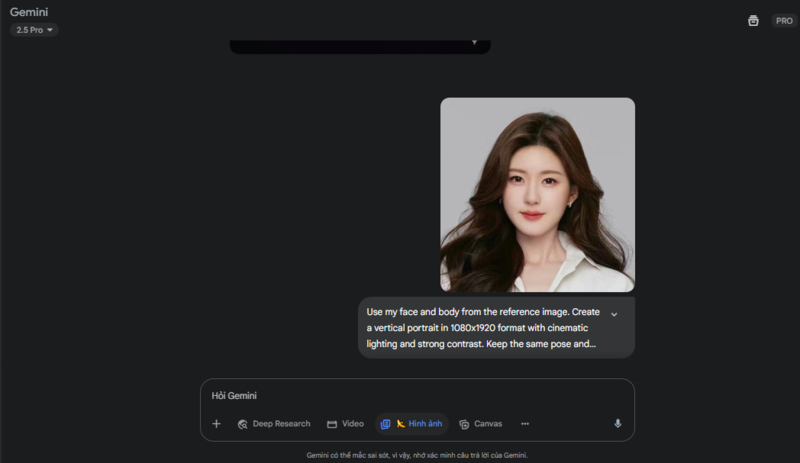The height and width of the screenshot is (463, 800).
Task: Open the uploaded portrait reference image
Action: pyautogui.click(x=537, y=194)
